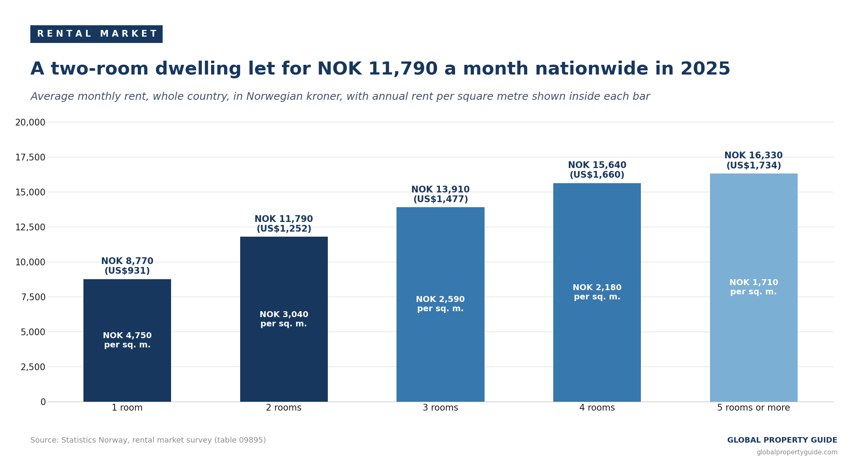Click the GLOBAL PROPERTY GUIDE branding text

(782, 440)
